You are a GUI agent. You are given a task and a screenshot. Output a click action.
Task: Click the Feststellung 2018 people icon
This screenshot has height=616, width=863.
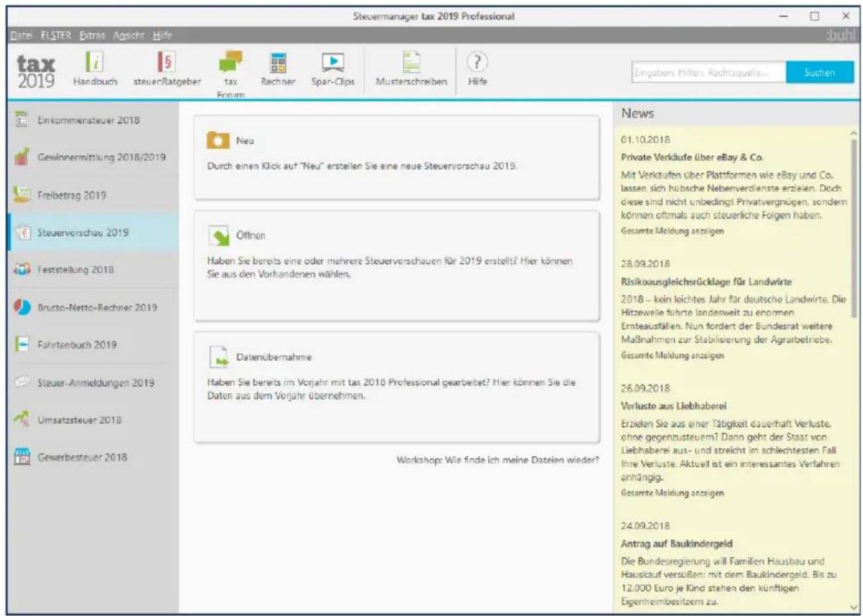click(x=22, y=269)
